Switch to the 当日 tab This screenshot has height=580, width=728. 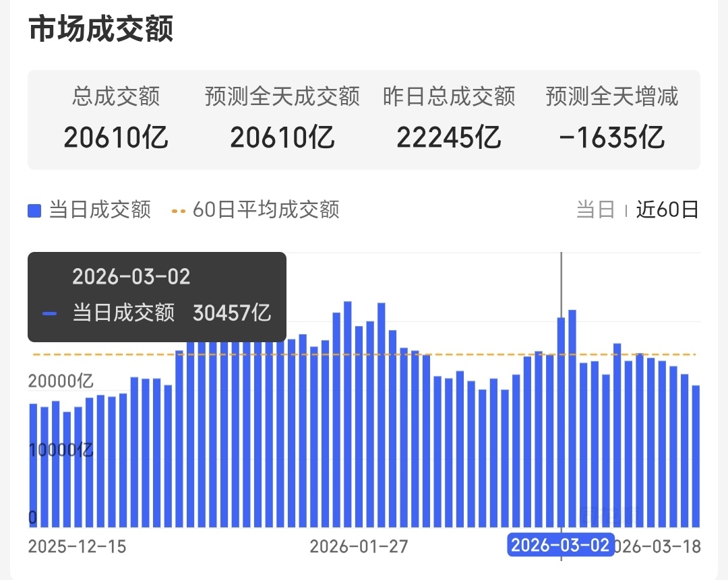coord(595,210)
